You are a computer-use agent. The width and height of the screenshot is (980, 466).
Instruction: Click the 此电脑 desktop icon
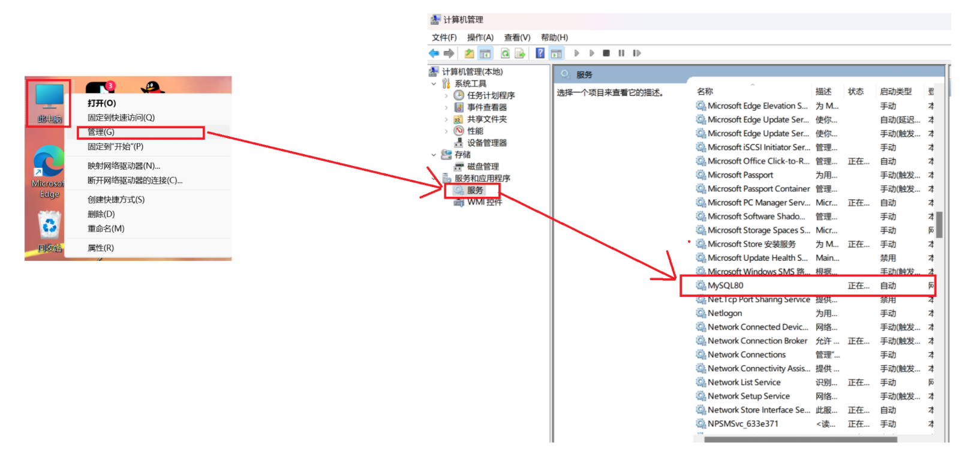point(49,103)
